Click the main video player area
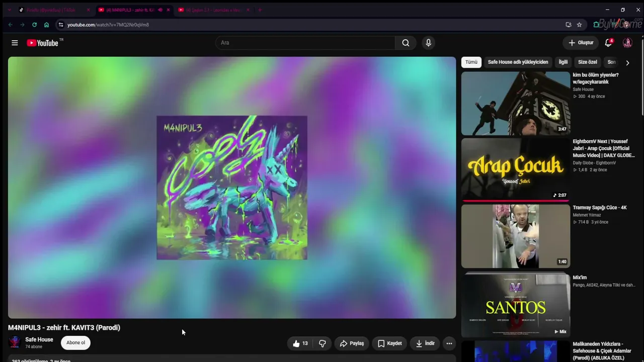Screen dimensions: 644x362 [x=232, y=188]
